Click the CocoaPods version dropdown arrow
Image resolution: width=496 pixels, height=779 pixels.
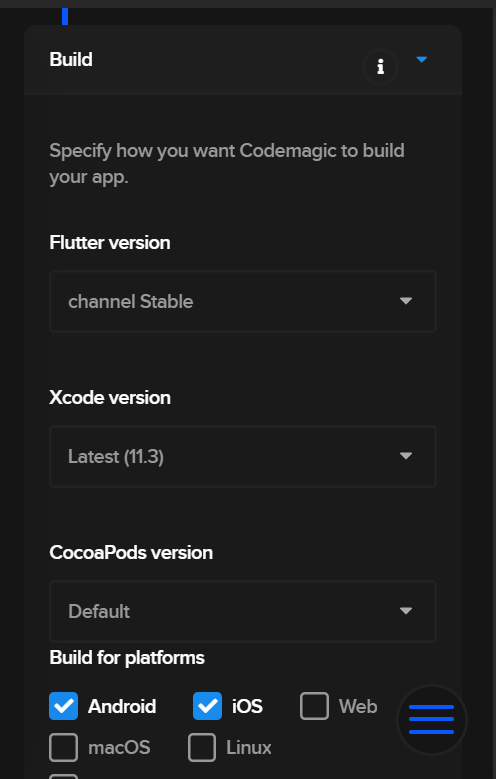[x=406, y=611]
